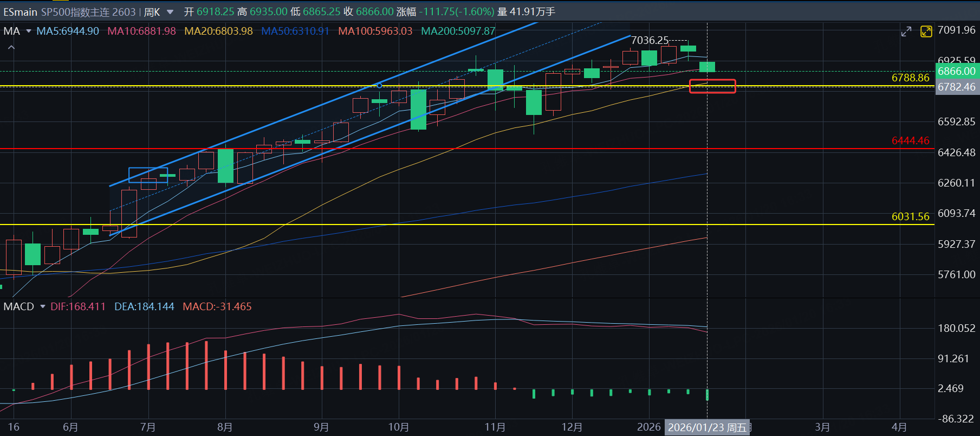This screenshot has width=980, height=436.
Task: Click the 12月 time axis label
Action: (x=572, y=427)
